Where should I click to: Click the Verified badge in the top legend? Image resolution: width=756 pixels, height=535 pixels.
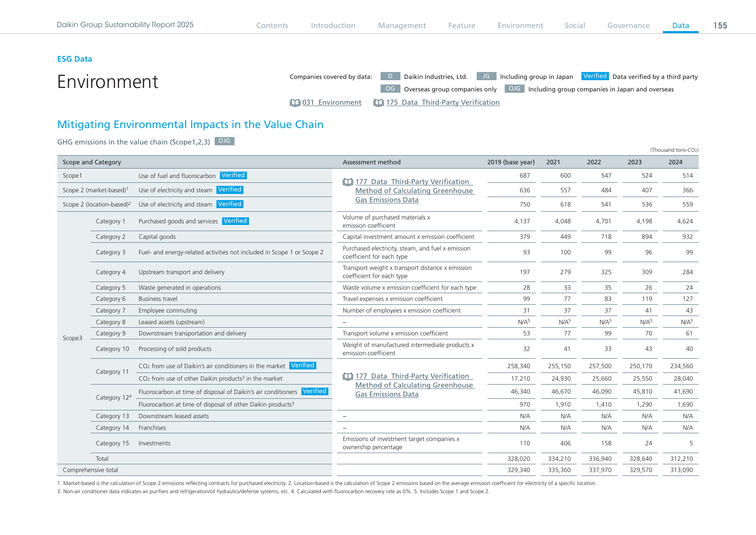595,76
